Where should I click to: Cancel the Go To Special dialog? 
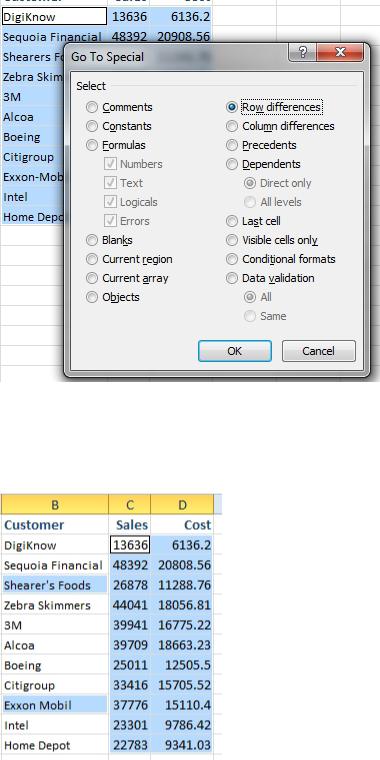click(318, 351)
